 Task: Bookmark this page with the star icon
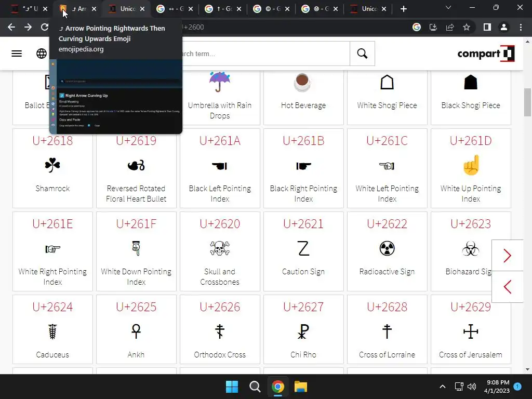467,27
